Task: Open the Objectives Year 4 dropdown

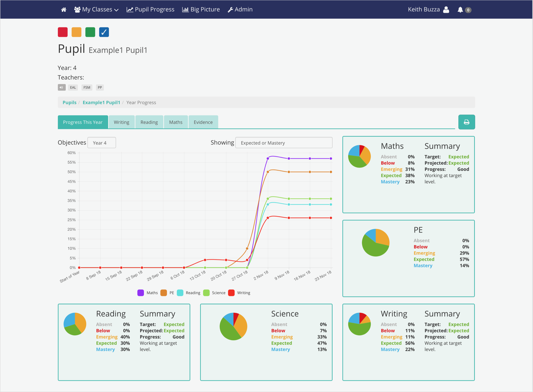Action: pos(102,143)
